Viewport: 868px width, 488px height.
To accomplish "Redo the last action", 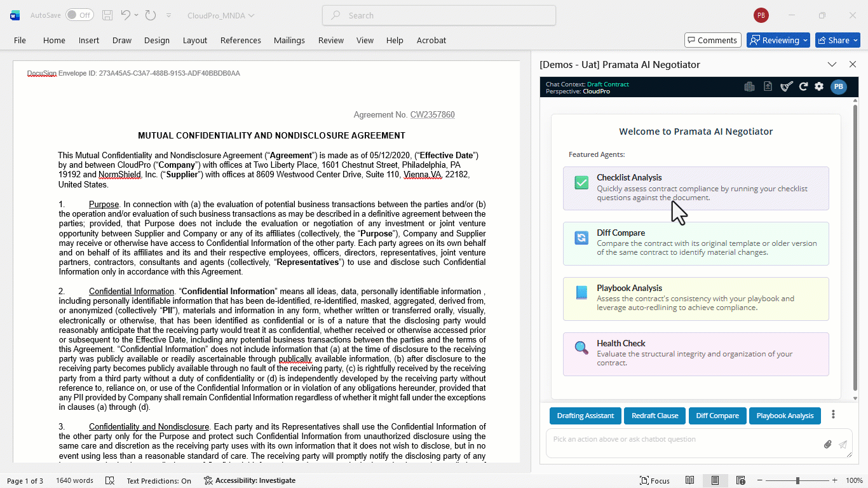I will [151, 15].
